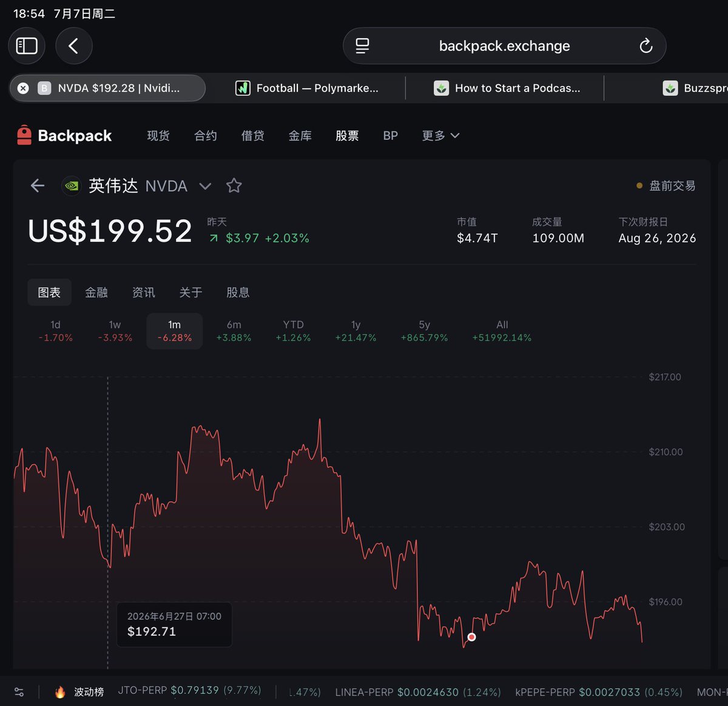Screen dimensions: 728x706
Task: Click the Backpack logo
Action: coord(64,135)
